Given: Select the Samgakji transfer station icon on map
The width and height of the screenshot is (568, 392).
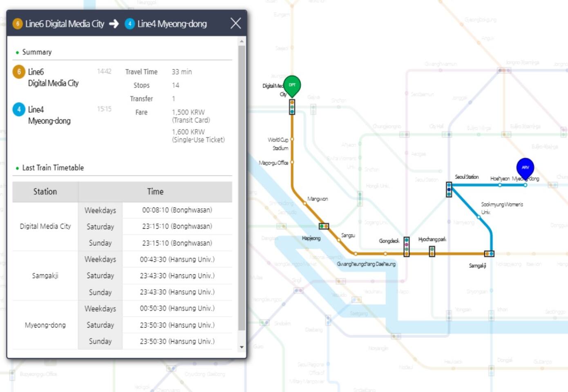Looking at the screenshot, I should click(x=489, y=254).
